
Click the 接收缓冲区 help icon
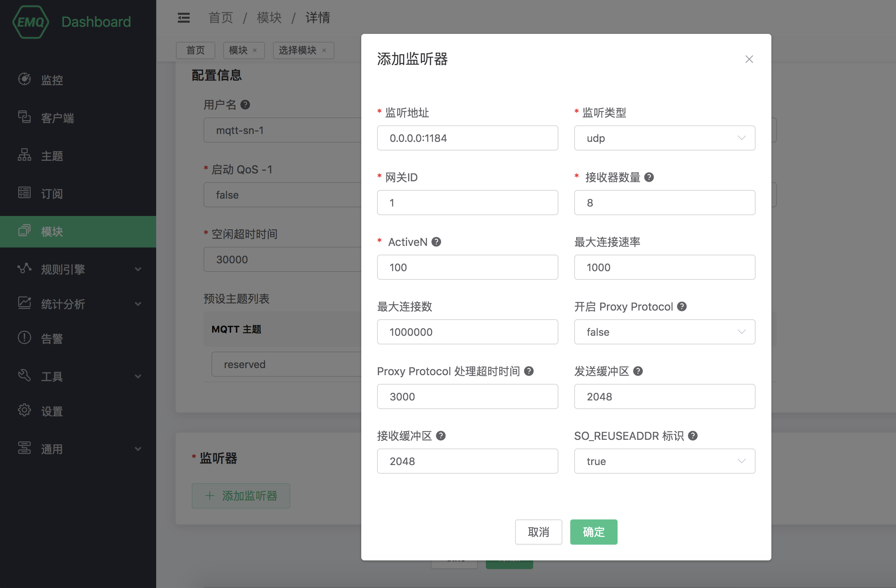click(441, 435)
